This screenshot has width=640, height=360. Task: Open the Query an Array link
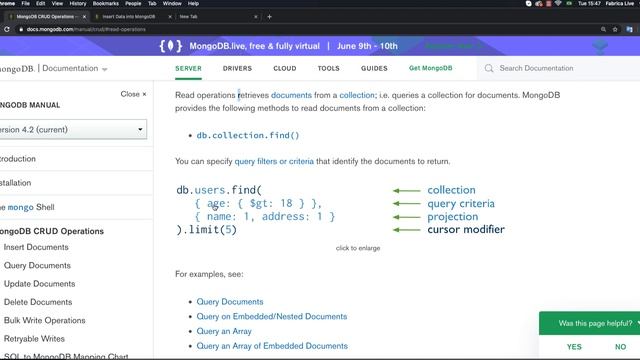tap(224, 331)
